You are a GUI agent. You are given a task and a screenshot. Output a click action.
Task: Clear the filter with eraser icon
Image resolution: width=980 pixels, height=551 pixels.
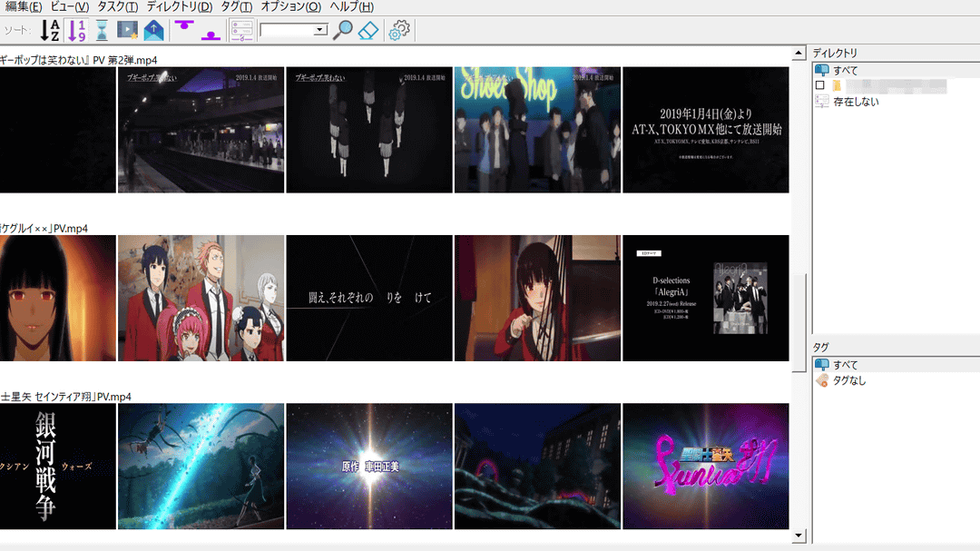click(x=367, y=30)
